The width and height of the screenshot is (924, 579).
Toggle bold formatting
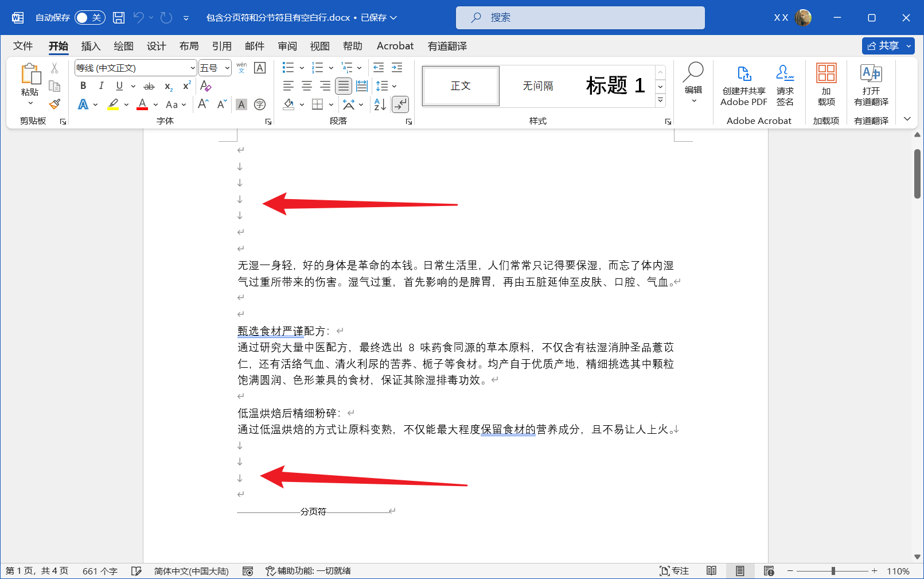coord(83,86)
